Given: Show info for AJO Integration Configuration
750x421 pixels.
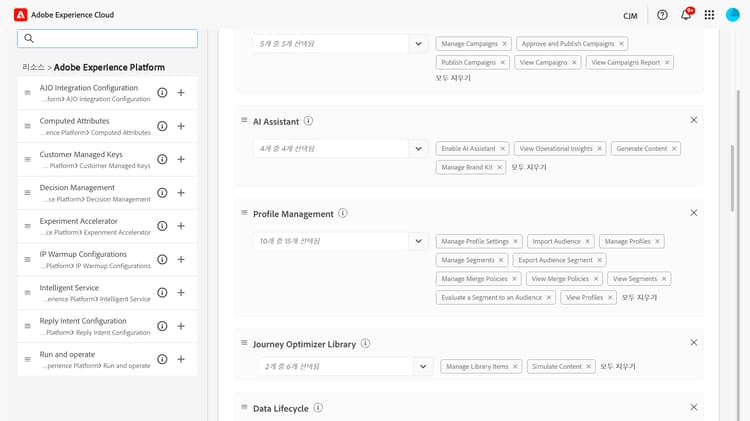Looking at the screenshot, I should (162, 93).
